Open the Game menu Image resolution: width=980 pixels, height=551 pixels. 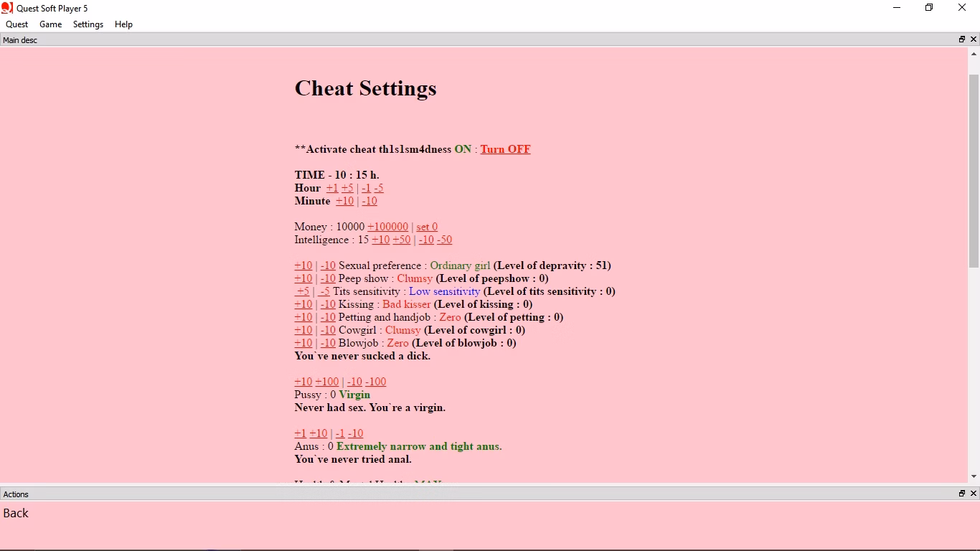(x=51, y=24)
